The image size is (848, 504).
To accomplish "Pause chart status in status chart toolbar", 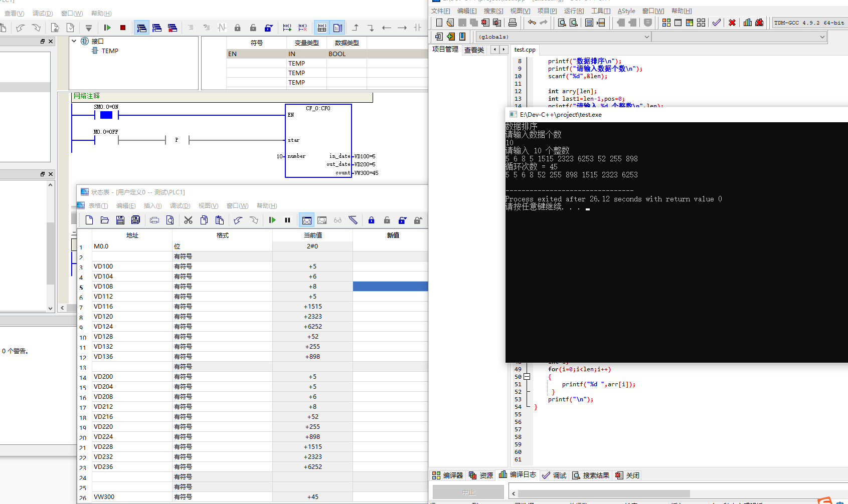I will [x=287, y=220].
